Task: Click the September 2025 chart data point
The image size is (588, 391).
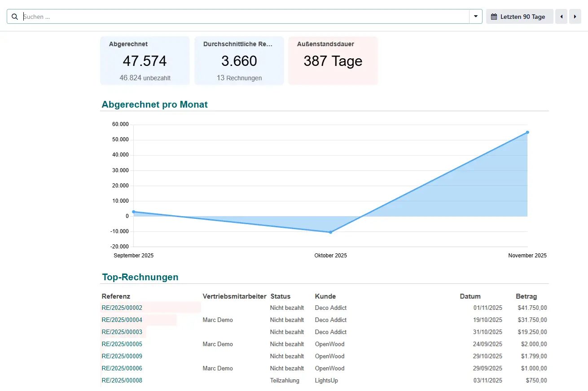Action: tap(134, 212)
